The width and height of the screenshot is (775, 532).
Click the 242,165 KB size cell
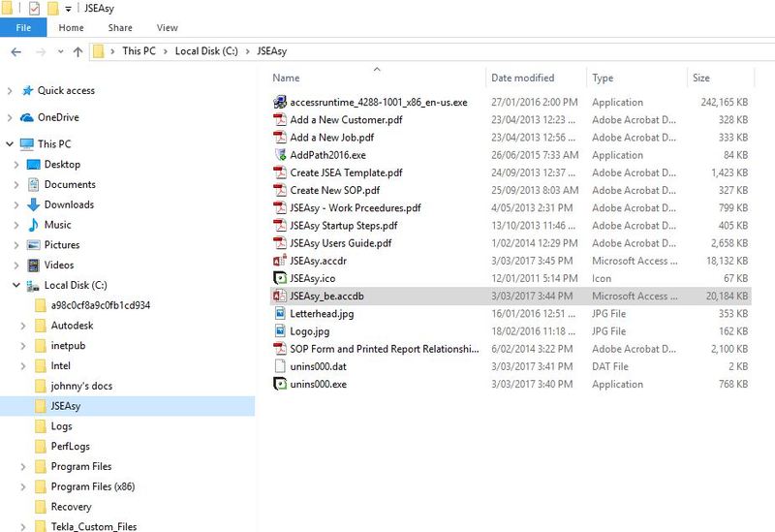pos(724,103)
